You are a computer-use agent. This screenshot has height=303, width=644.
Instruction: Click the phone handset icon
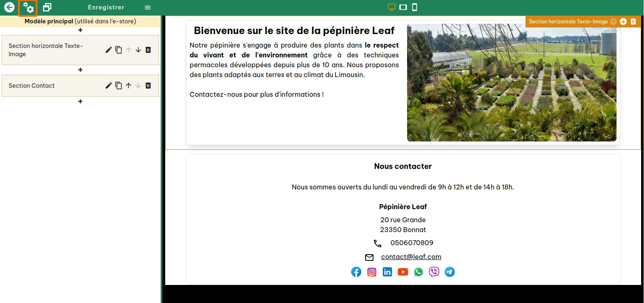(x=378, y=244)
